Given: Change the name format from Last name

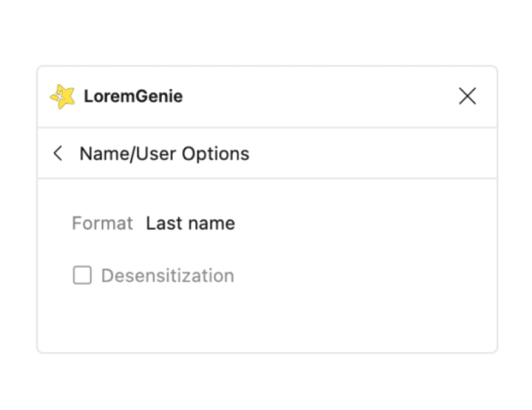Looking at the screenshot, I should 190,223.
